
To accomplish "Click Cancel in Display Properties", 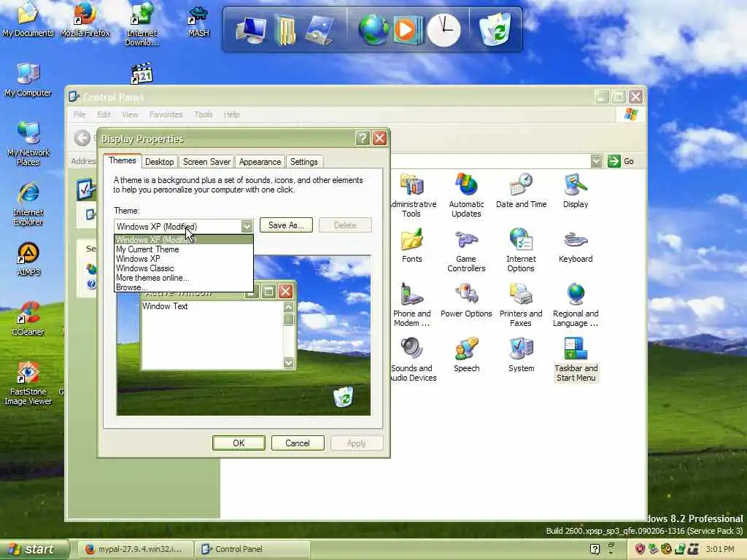I will coord(298,443).
